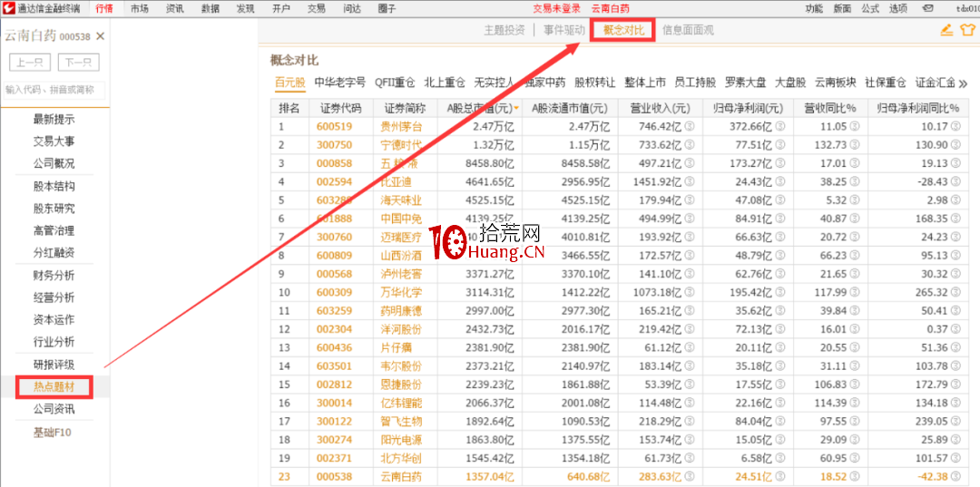
Task: Open 热点题材 in sidebar
Action: click(x=54, y=387)
